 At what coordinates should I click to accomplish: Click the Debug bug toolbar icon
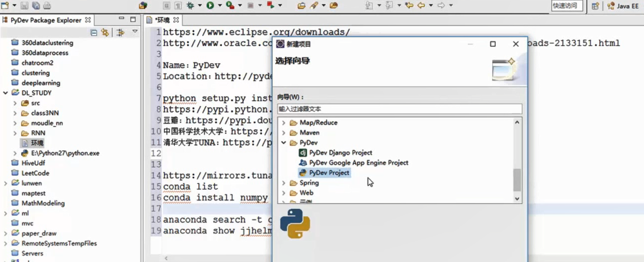tap(190, 5)
